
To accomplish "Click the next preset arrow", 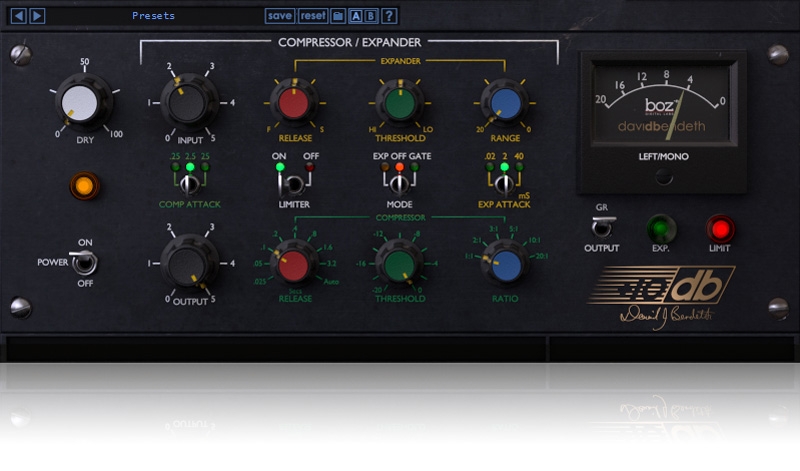I will tap(37, 16).
